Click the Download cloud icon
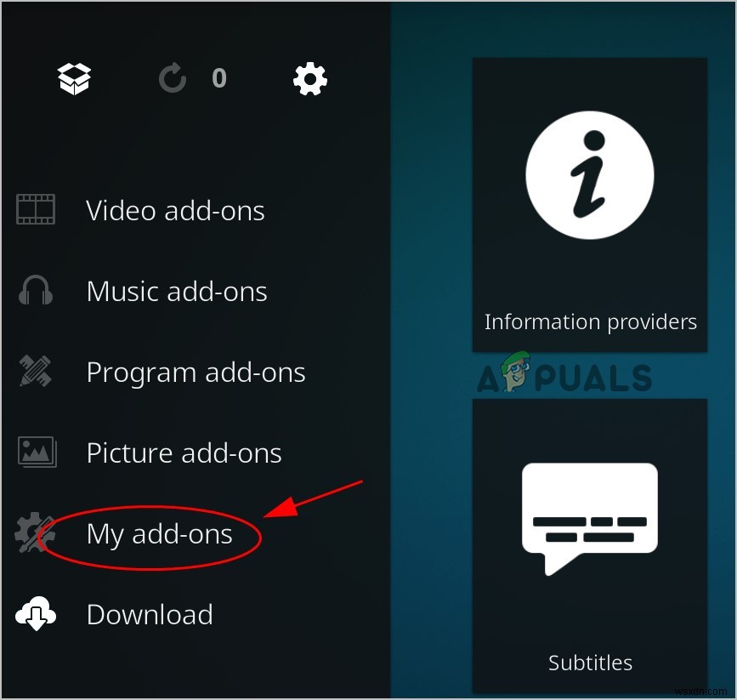The image size is (737, 700). pyautogui.click(x=35, y=613)
